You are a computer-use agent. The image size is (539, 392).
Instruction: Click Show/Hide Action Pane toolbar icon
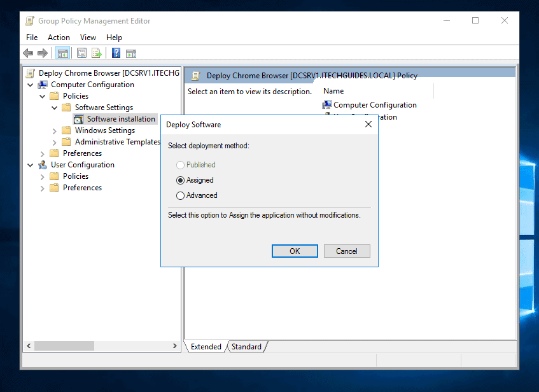tap(131, 53)
